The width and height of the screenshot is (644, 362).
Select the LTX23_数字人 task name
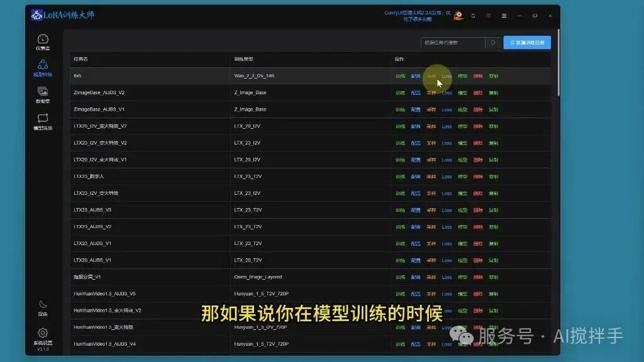point(89,177)
